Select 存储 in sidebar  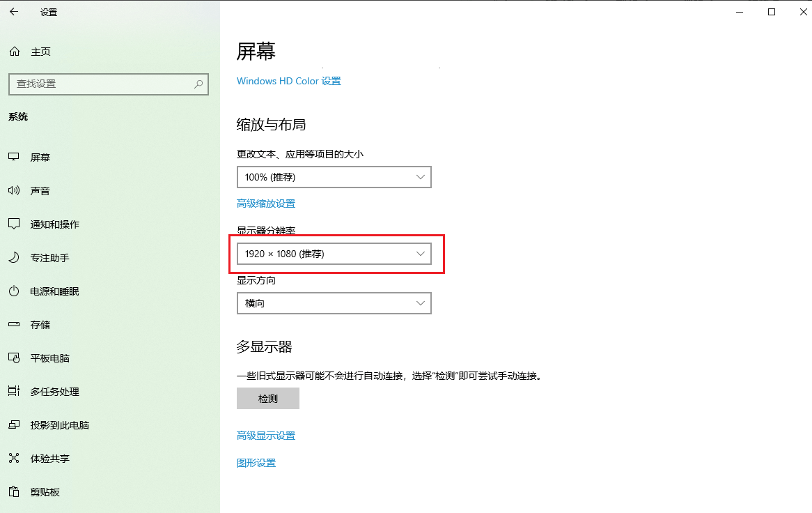point(40,324)
